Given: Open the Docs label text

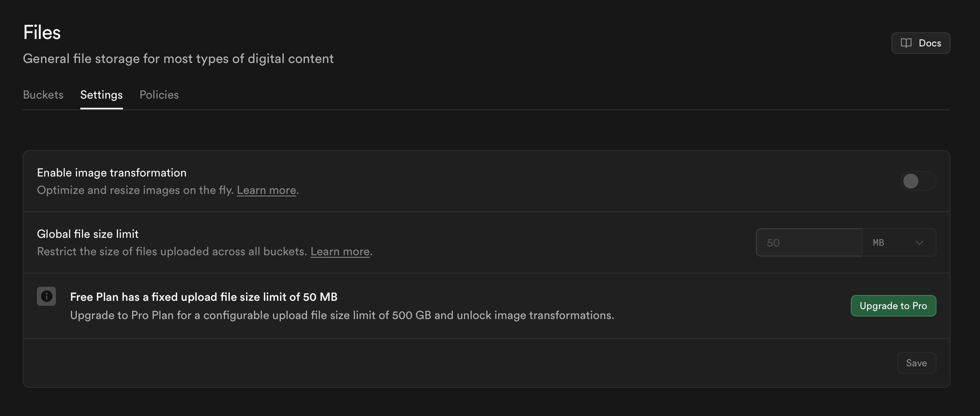Looking at the screenshot, I should point(930,43).
